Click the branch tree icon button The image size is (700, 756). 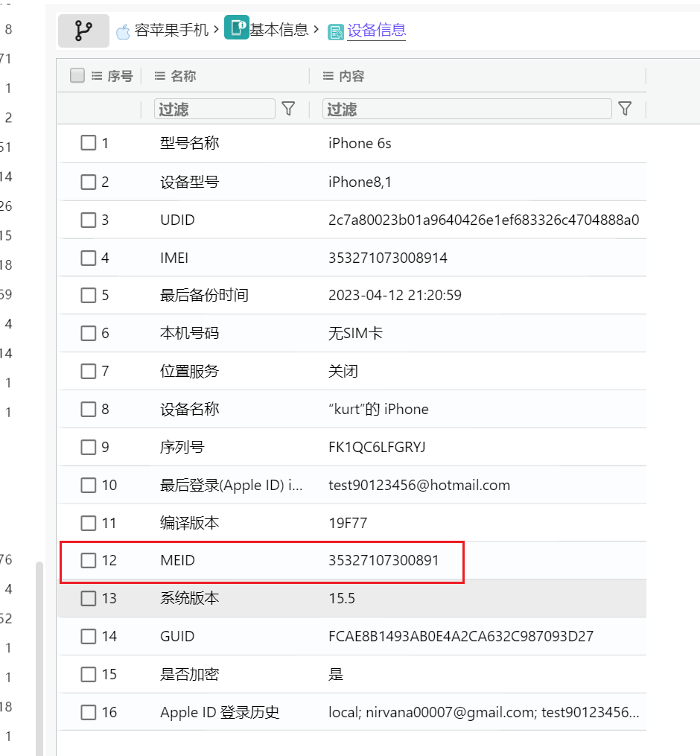pyautogui.click(x=83, y=31)
